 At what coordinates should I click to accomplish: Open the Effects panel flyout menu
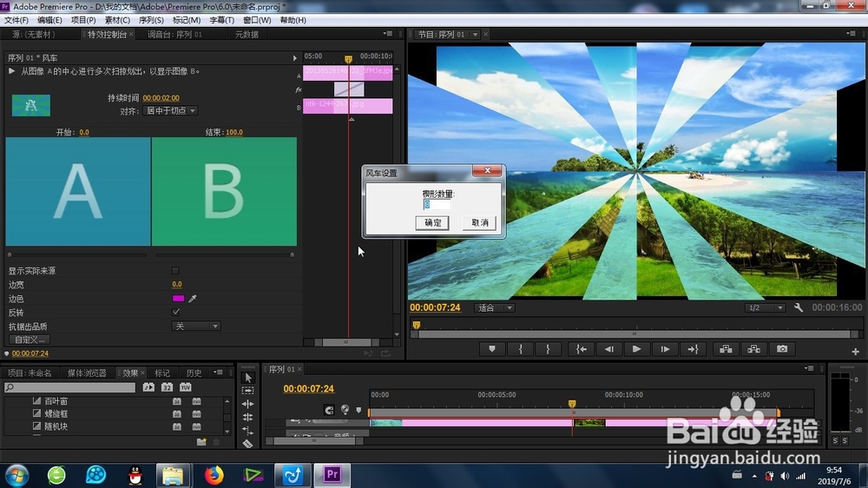218,373
